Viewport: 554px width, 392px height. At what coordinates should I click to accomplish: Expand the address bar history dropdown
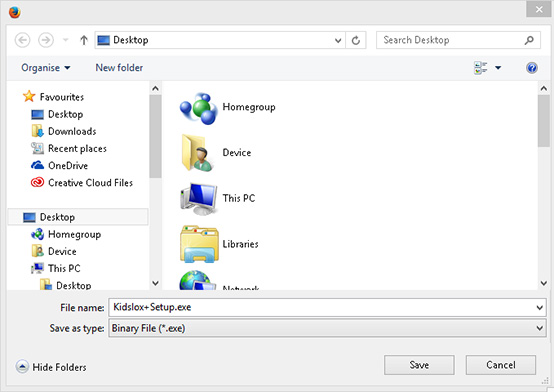pyautogui.click(x=338, y=40)
